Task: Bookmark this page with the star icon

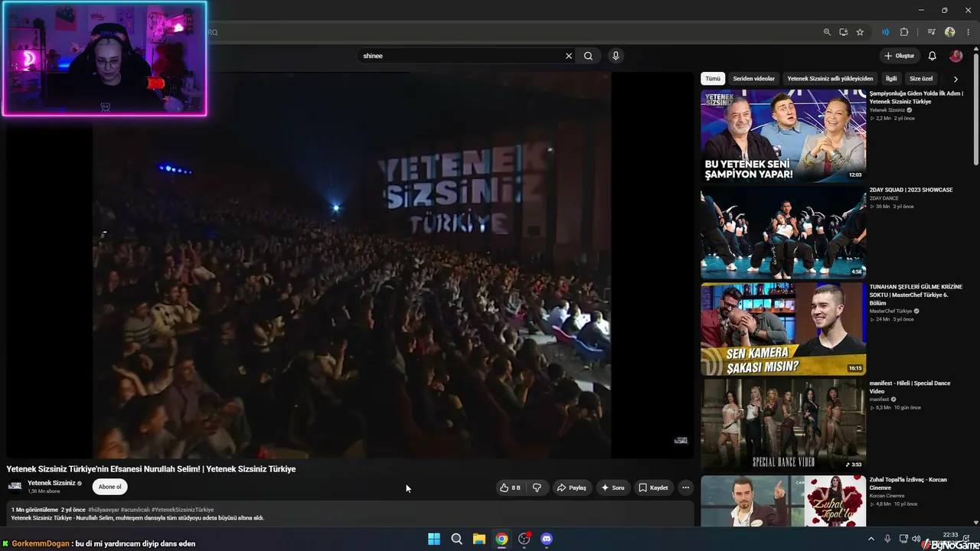Action: click(x=861, y=32)
